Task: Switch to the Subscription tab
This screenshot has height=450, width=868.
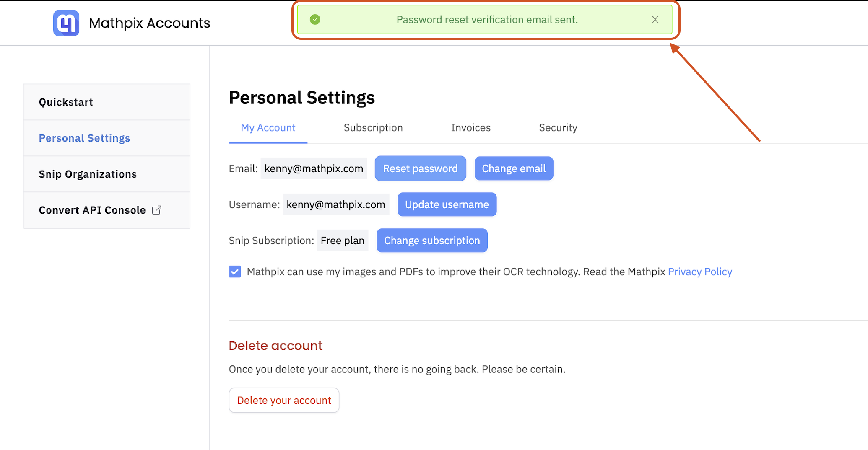Action: coord(373,128)
